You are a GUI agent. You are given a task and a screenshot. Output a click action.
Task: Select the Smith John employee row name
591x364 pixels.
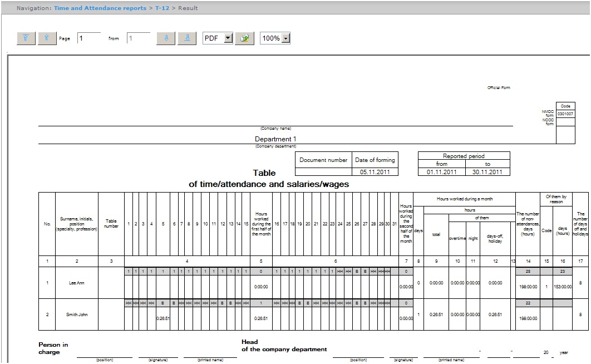tap(77, 314)
